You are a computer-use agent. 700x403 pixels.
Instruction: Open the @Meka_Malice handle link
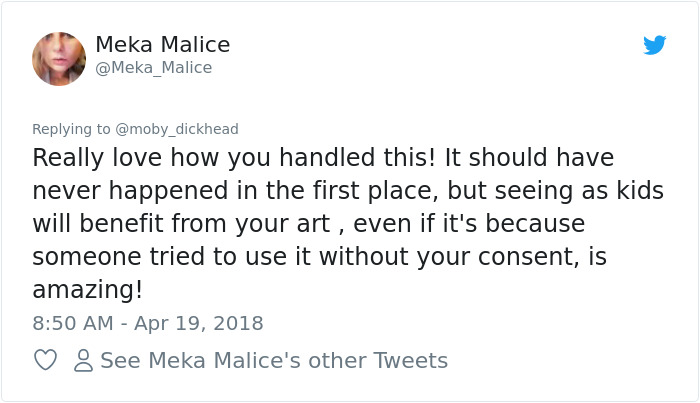153,68
